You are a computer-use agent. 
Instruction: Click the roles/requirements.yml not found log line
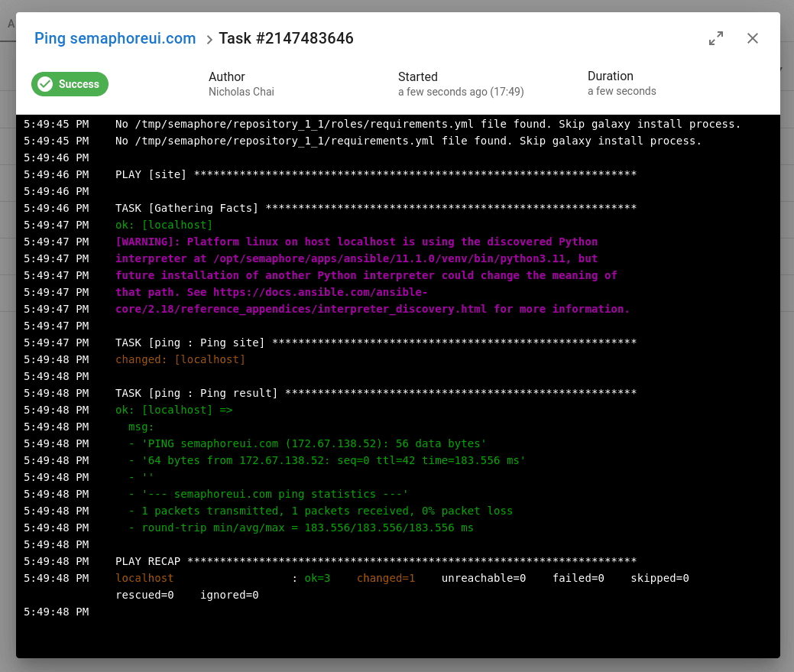428,124
